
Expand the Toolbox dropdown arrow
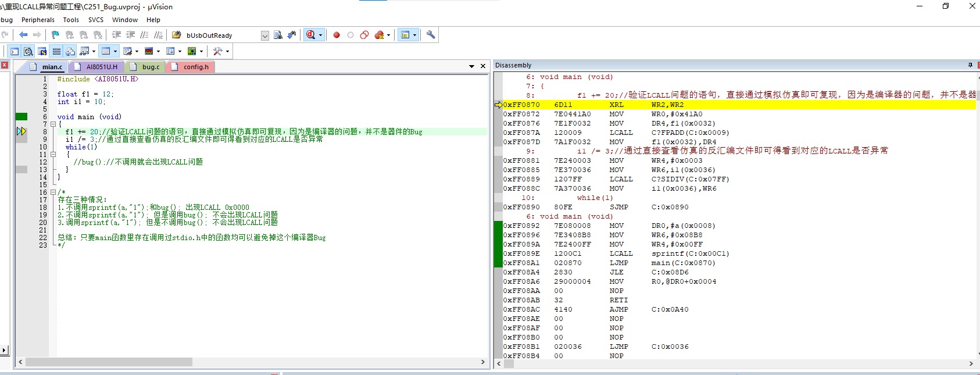coord(227,51)
